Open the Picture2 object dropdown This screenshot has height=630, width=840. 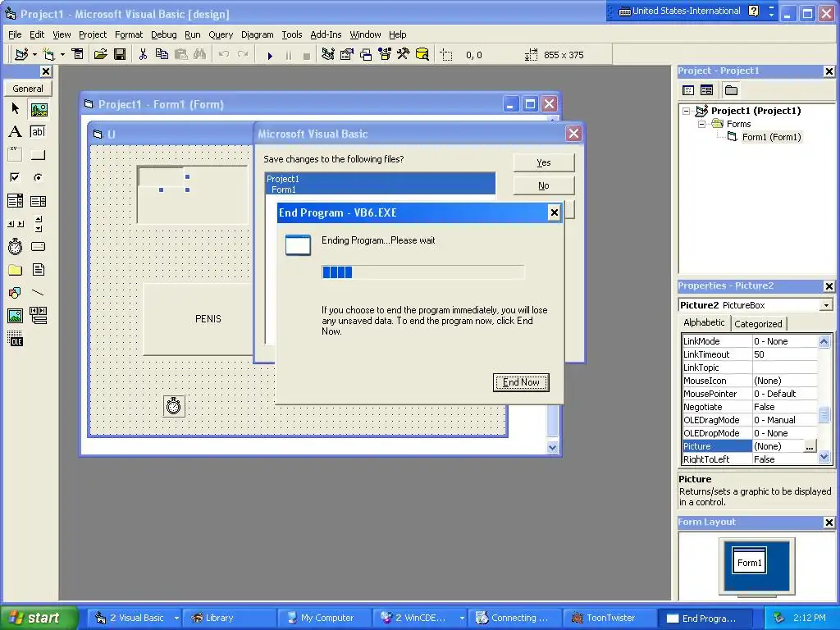(826, 305)
